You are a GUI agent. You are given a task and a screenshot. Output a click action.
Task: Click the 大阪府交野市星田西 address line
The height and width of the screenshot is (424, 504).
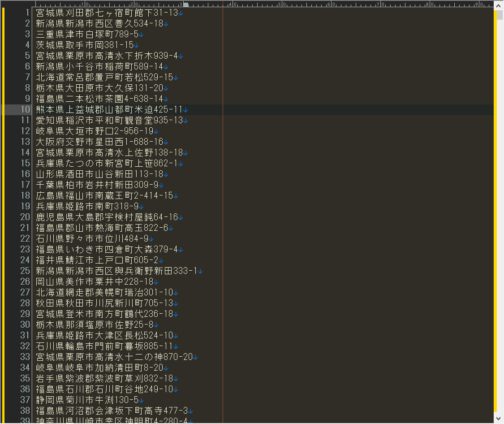click(99, 142)
